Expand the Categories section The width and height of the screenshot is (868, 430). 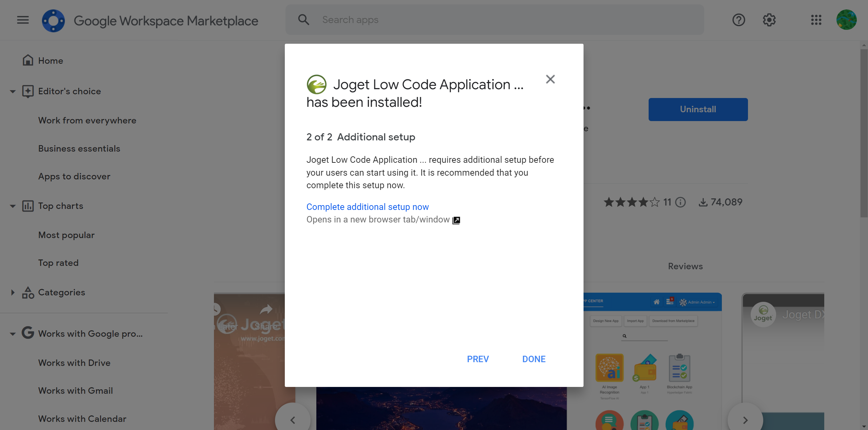pos(13,292)
